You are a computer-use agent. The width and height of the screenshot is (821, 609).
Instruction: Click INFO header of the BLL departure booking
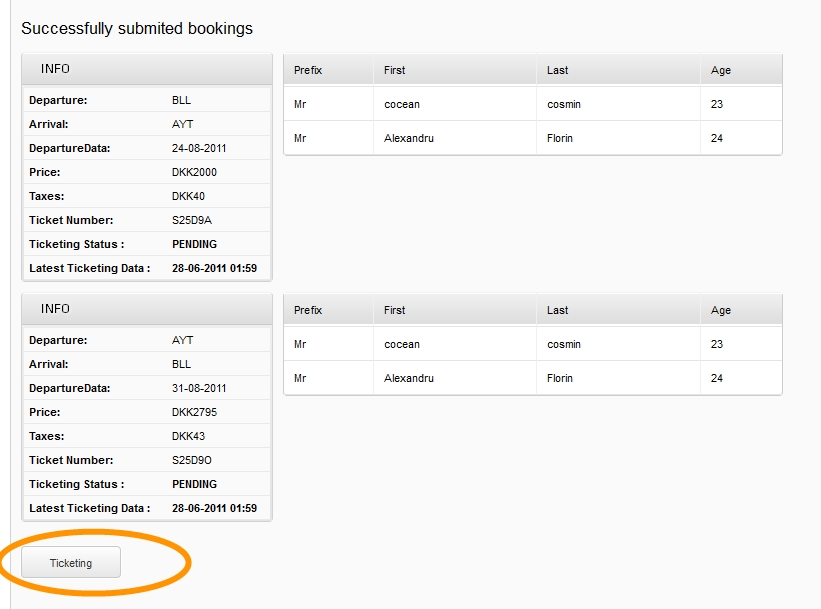(x=146, y=69)
